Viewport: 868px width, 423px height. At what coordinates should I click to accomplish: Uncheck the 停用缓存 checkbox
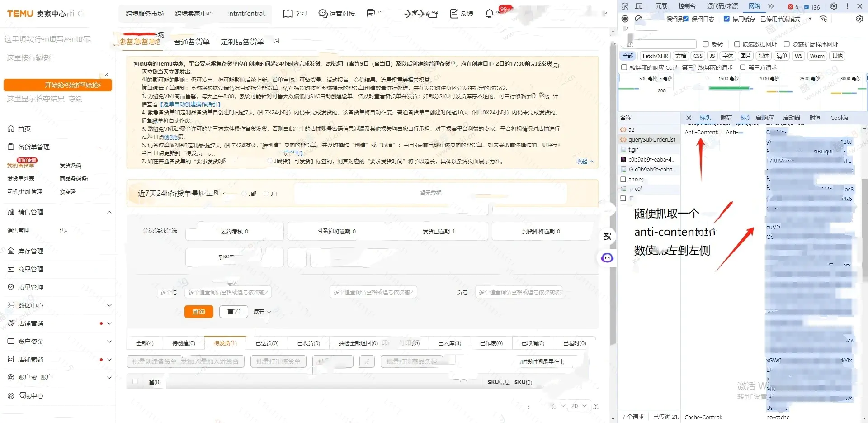click(x=726, y=19)
